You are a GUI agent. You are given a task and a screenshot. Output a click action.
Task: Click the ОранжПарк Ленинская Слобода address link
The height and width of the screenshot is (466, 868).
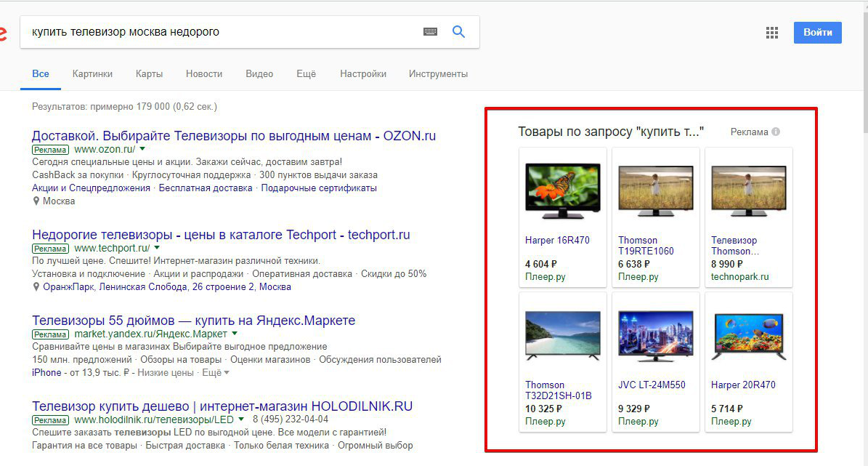pos(166,287)
